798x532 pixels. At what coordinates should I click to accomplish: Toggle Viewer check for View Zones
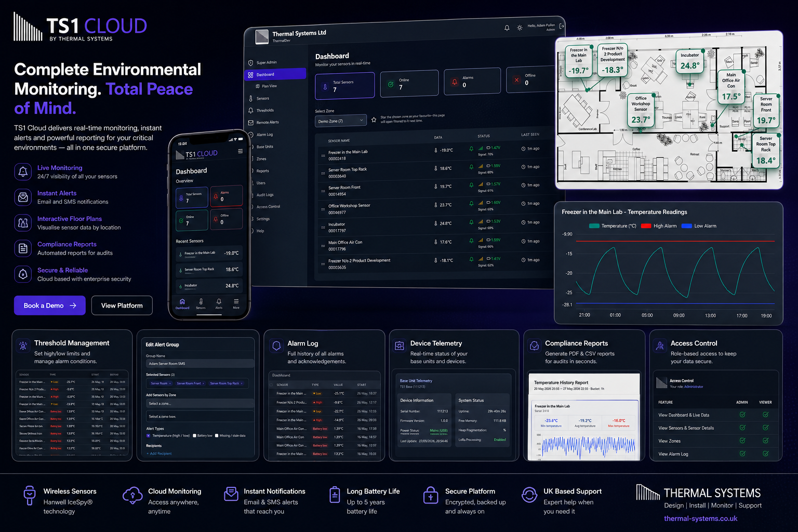click(x=766, y=441)
